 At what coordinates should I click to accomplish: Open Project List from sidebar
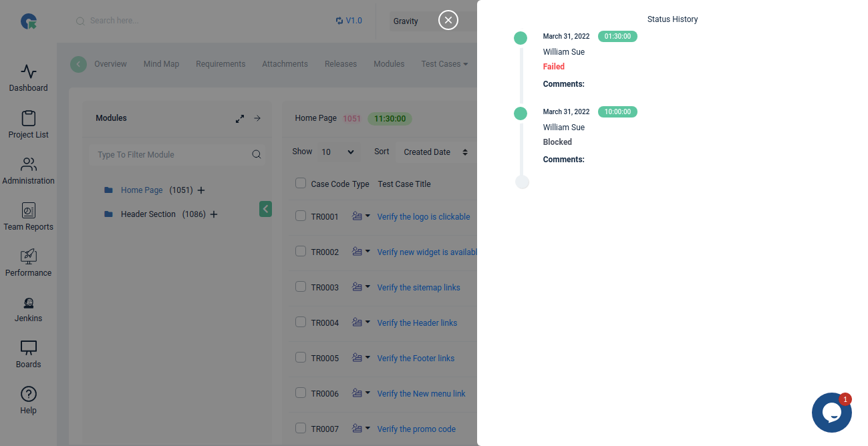click(x=28, y=124)
